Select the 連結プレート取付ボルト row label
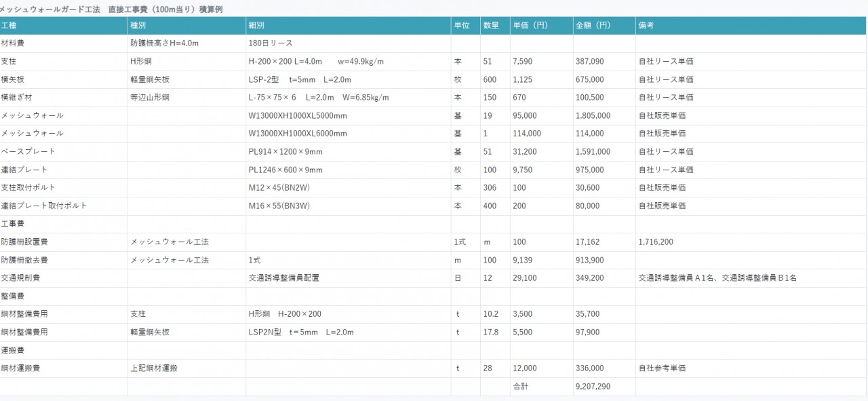This screenshot has height=401, width=868. point(44,206)
